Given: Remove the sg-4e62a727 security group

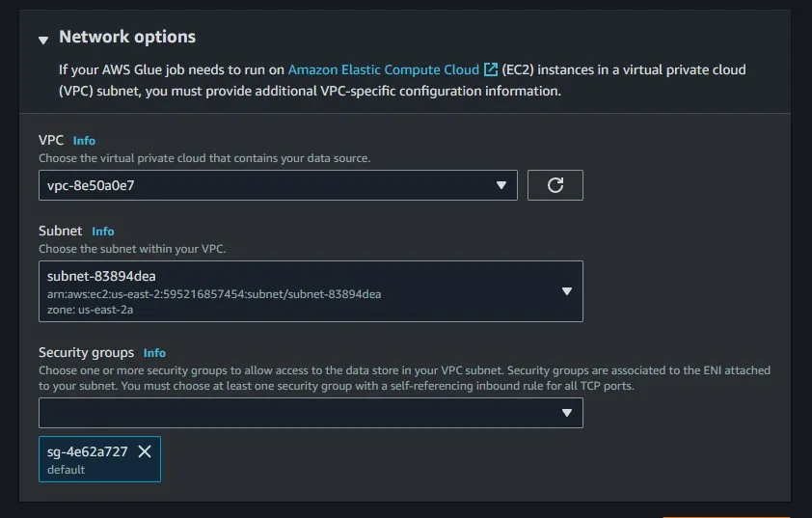Looking at the screenshot, I should point(145,451).
